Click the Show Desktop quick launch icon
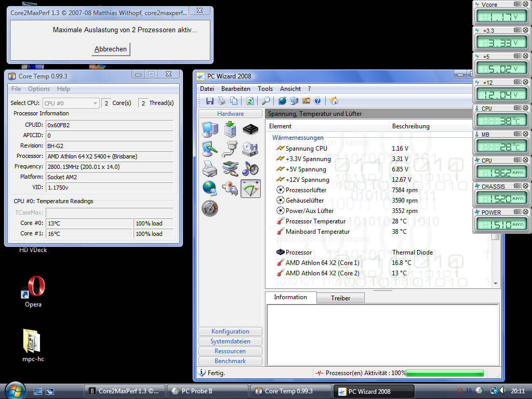The width and height of the screenshot is (532, 399). click(37, 391)
